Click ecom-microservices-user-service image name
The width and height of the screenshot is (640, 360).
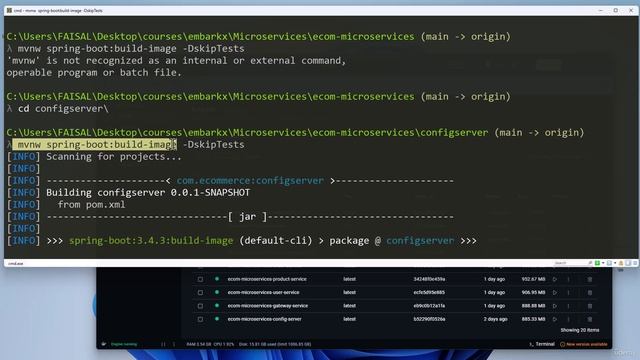(x=263, y=292)
